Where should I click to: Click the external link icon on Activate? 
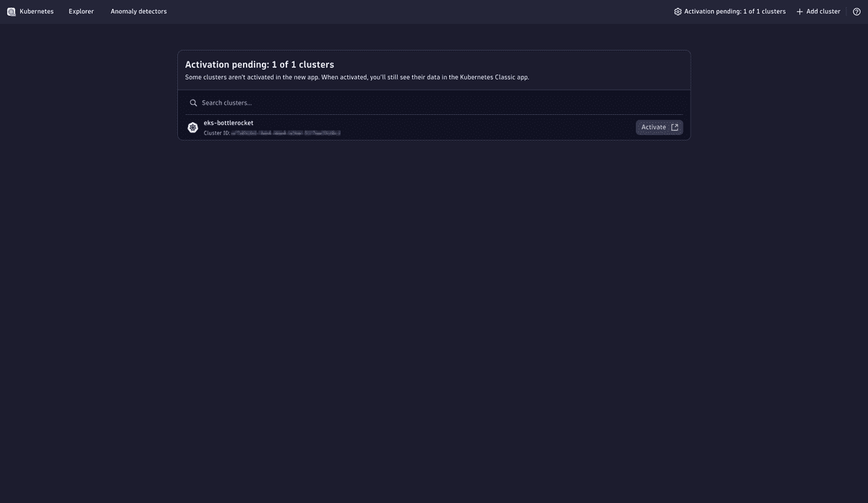coord(675,127)
